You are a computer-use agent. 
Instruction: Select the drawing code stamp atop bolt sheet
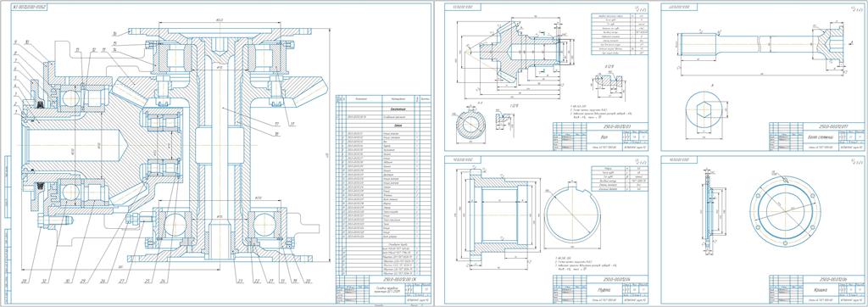point(682,7)
